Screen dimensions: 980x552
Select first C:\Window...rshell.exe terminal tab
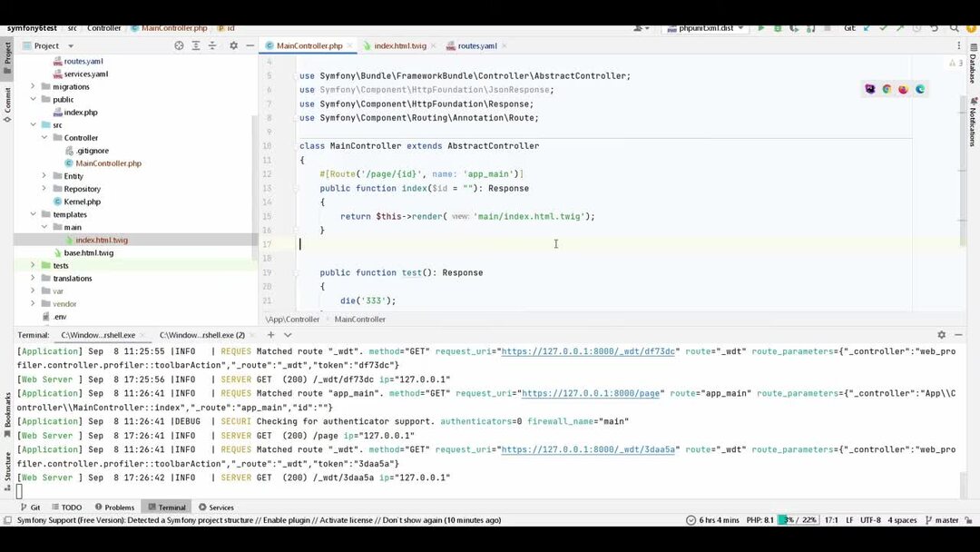98,335
